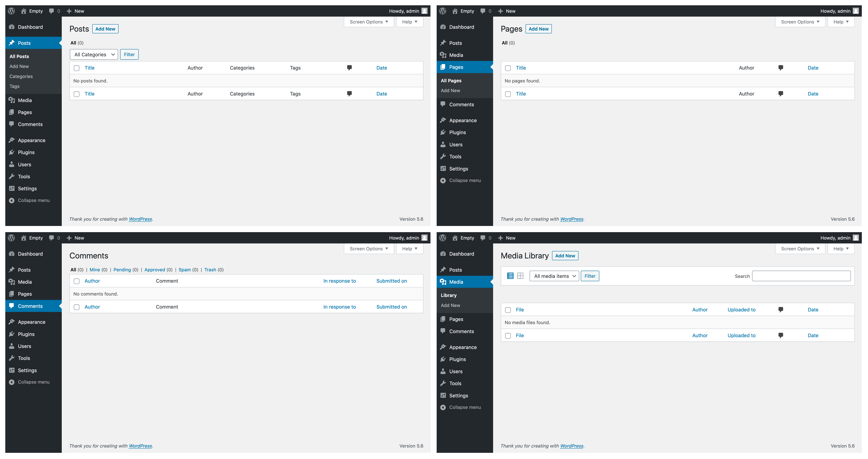Select the Pending comments filter tab

coord(122,270)
